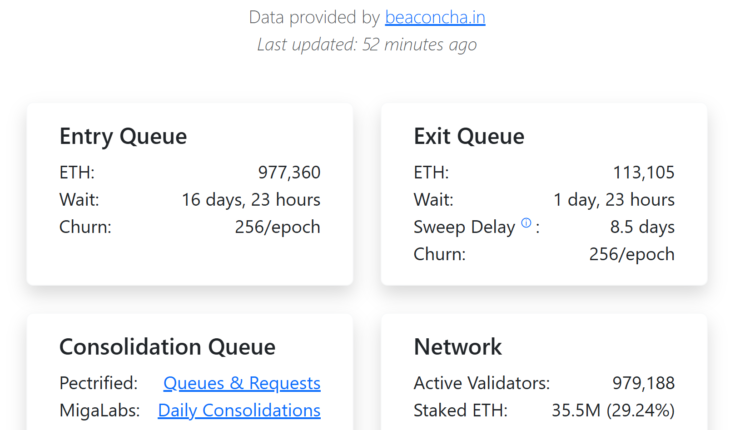Click the Exit Queue ETH value 113,105
Viewport: 750px width, 430px height.
pyautogui.click(x=644, y=172)
